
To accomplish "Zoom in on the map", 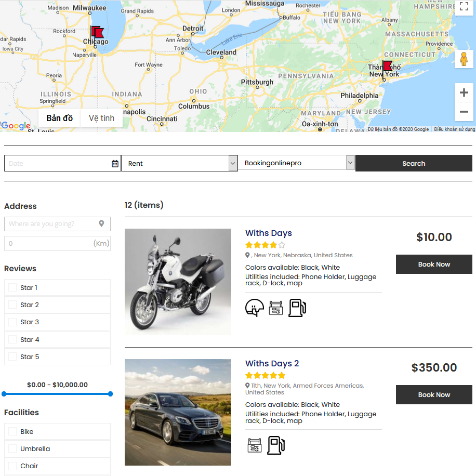I will (x=464, y=93).
